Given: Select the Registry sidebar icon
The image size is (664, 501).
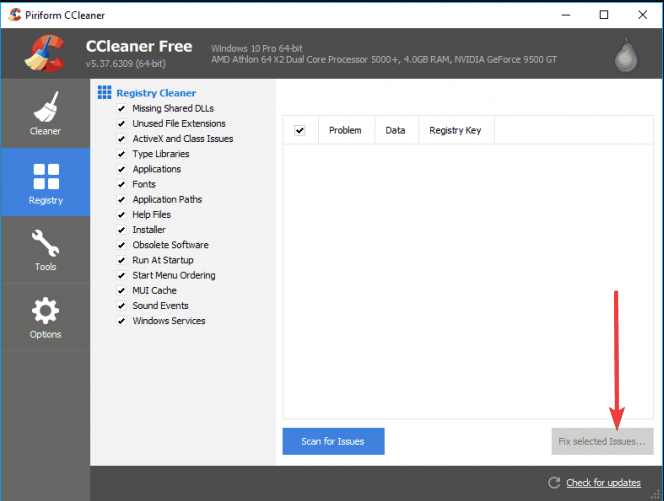Looking at the screenshot, I should click(46, 176).
